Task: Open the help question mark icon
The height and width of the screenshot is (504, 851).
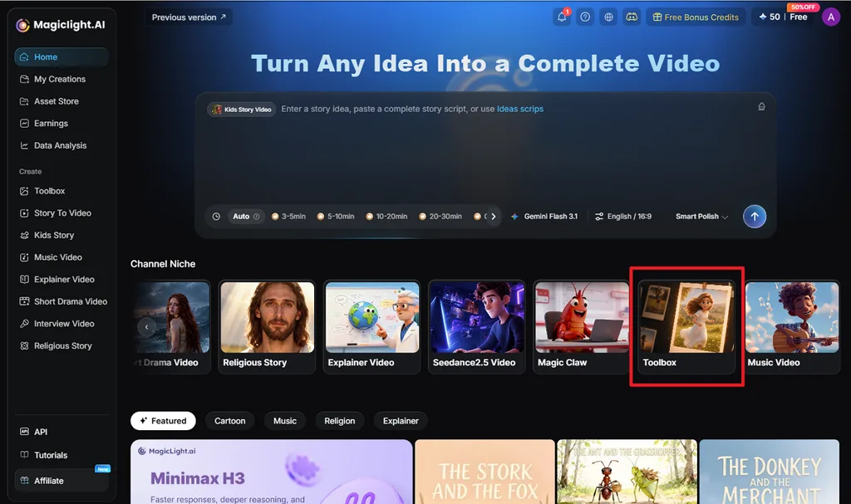Action: 585,17
